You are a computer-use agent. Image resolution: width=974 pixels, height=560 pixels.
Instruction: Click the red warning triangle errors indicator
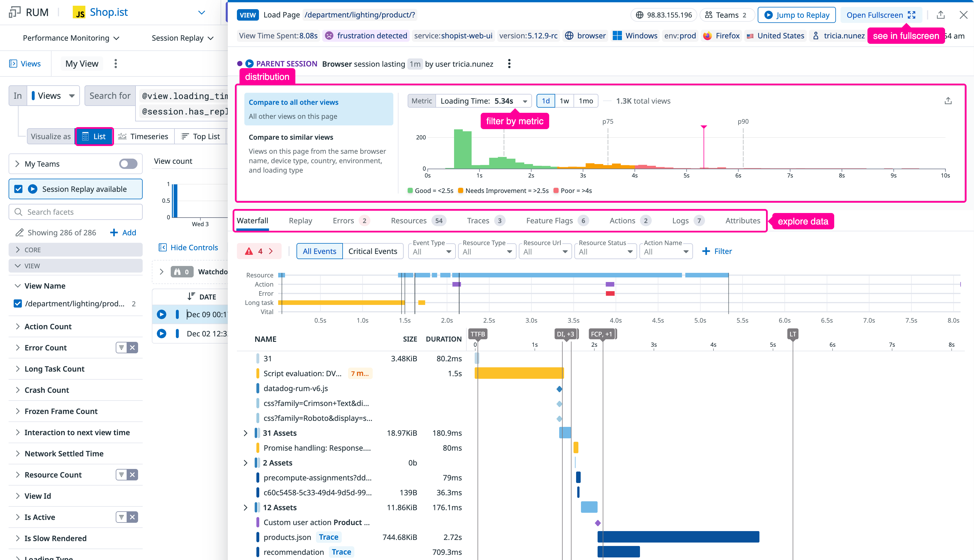click(x=249, y=251)
